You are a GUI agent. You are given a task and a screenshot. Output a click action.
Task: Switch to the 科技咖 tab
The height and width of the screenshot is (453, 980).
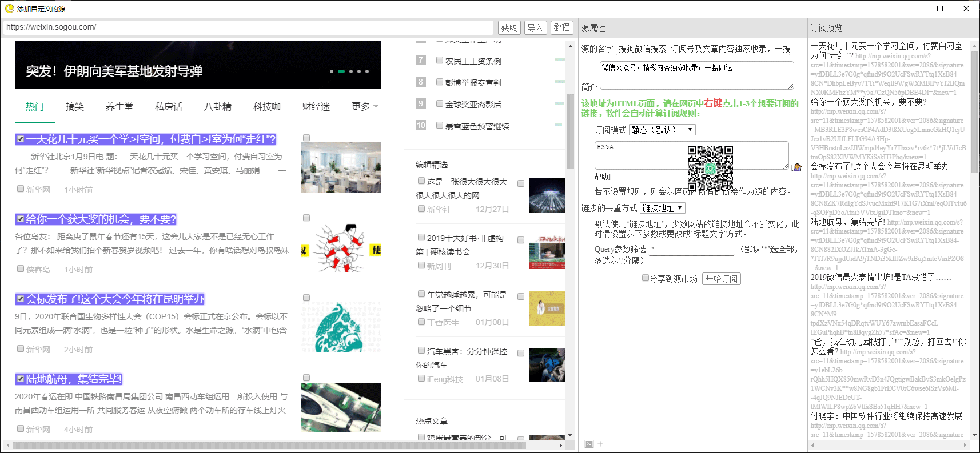click(x=267, y=106)
